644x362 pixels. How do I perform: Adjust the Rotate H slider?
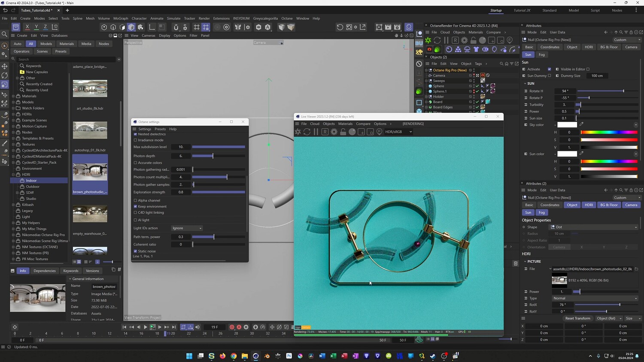point(607,91)
